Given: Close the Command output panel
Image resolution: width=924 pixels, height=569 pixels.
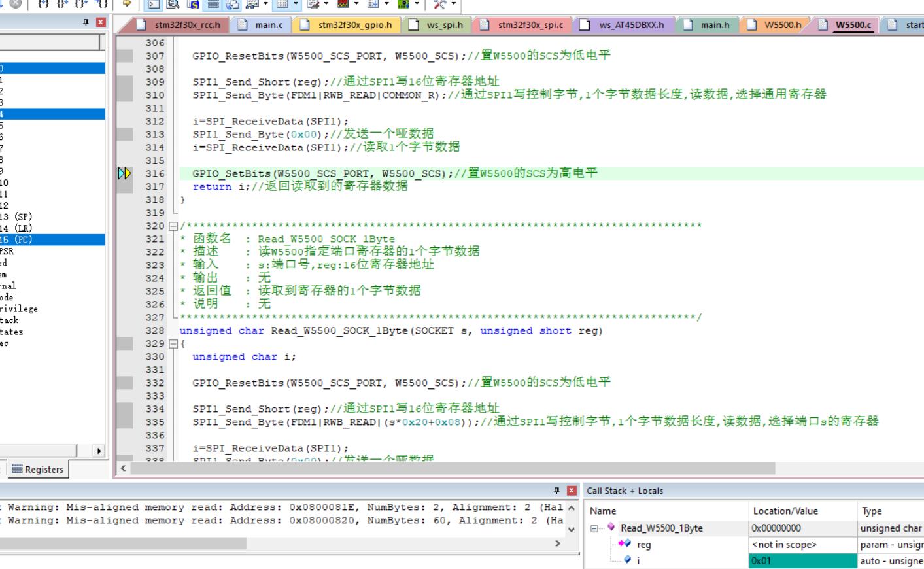Looking at the screenshot, I should 572,491.
